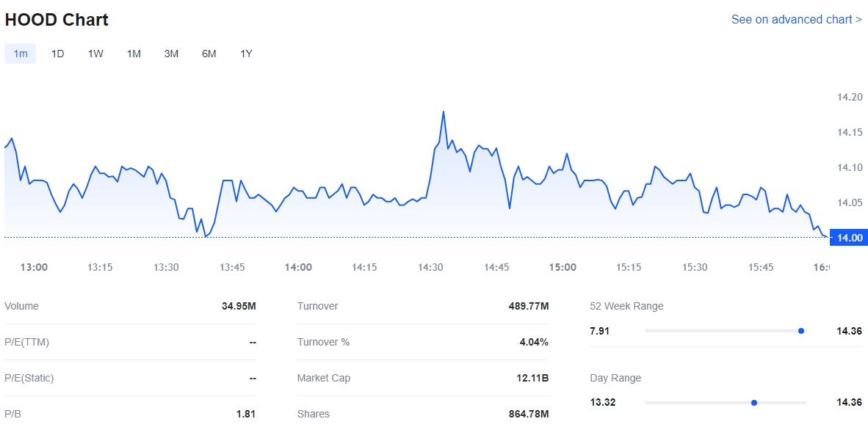Show the 6M chart range
The width and height of the screenshot is (868, 427).
[x=209, y=54]
